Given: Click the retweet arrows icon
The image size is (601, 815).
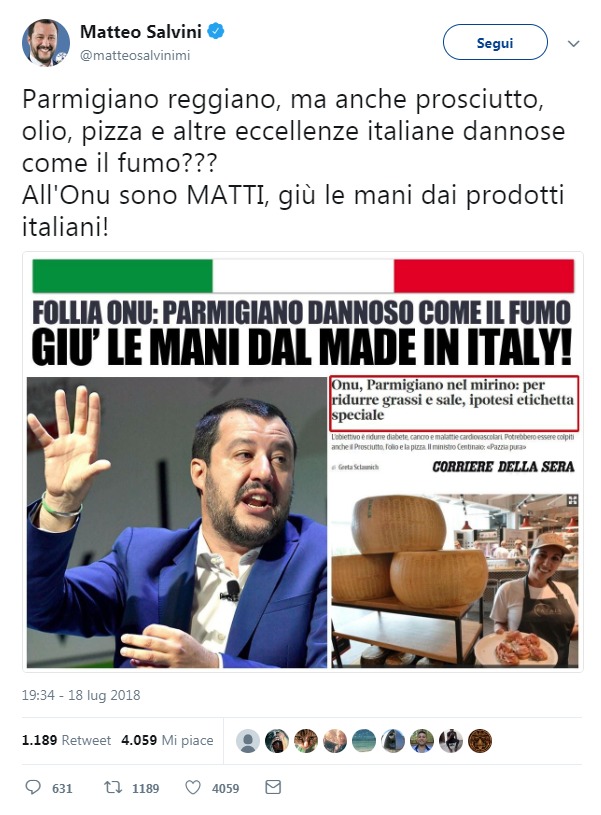Looking at the screenshot, I should [113, 787].
